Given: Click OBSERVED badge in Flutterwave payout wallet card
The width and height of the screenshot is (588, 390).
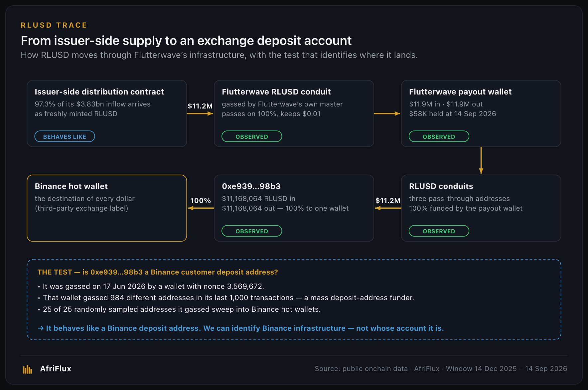Looking at the screenshot, I should [x=439, y=136].
